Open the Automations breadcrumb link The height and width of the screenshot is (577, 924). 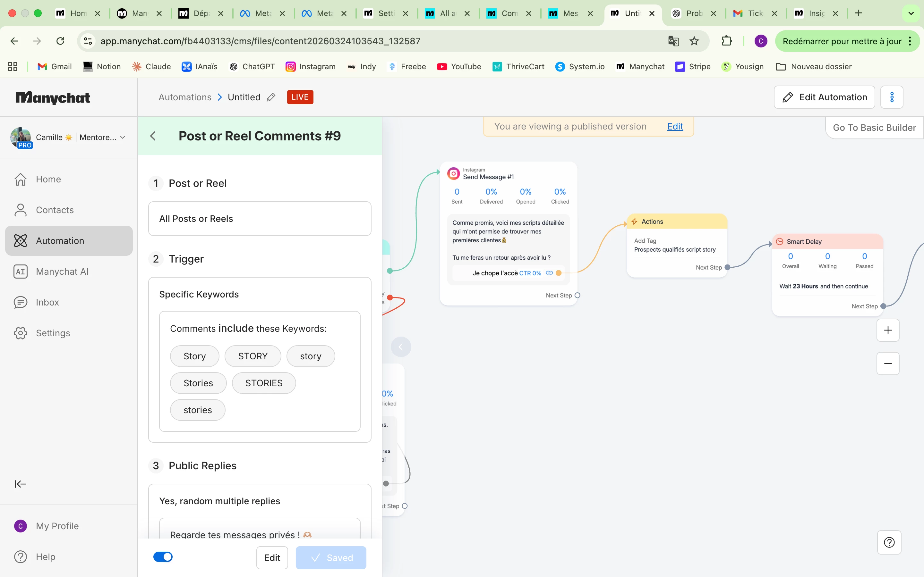click(x=185, y=97)
